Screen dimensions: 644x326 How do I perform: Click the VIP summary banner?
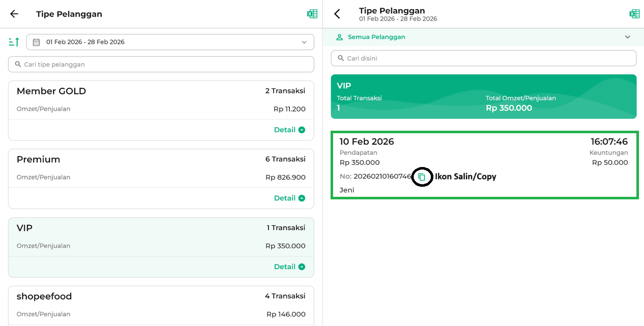484,96
